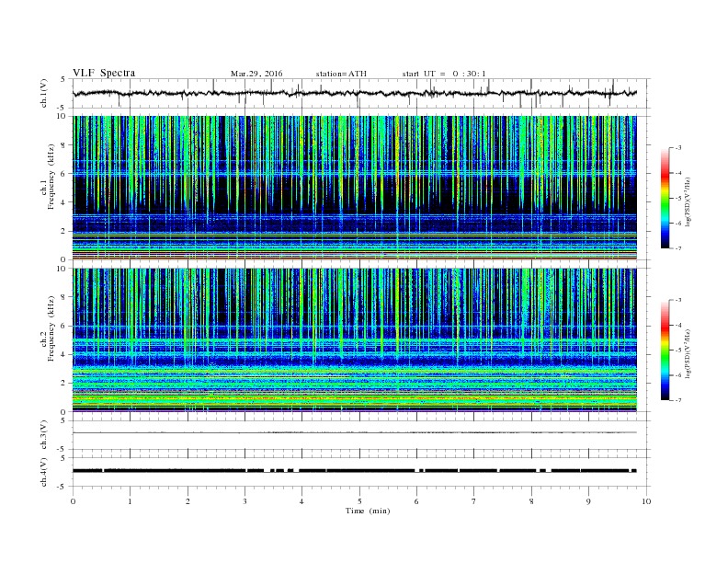Click the date text "Mar.29, 2016"
The image size is (728, 563).
(x=256, y=74)
